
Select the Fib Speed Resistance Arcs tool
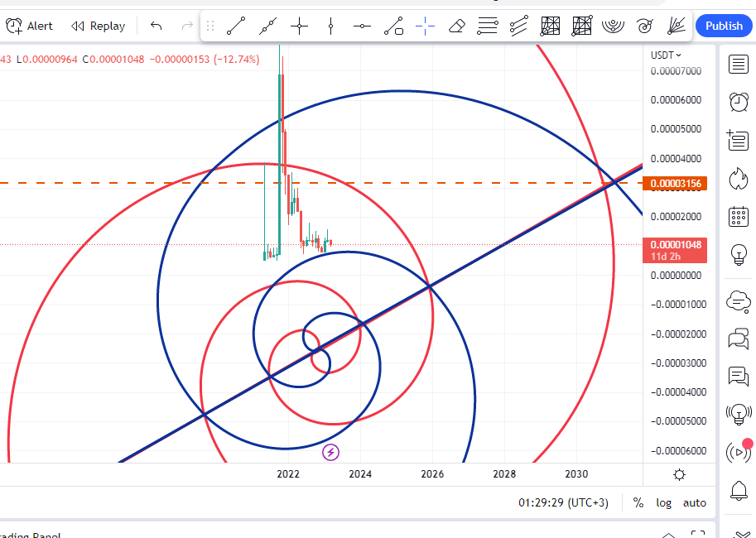614,26
